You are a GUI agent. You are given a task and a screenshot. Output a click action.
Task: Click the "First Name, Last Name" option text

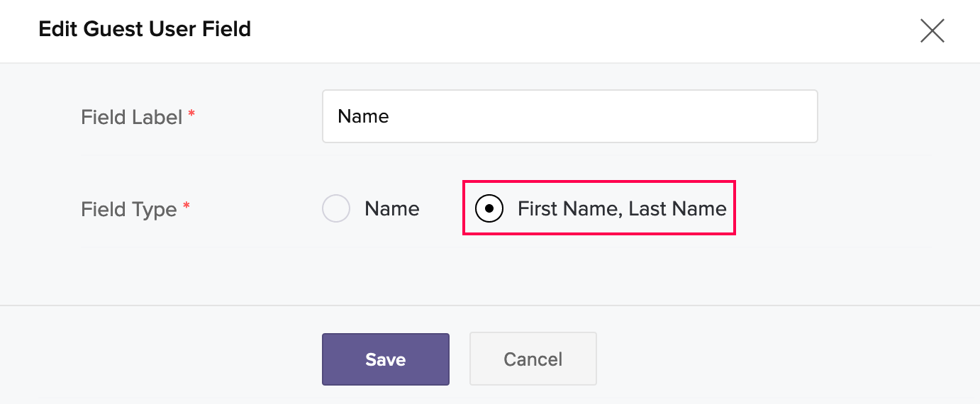click(622, 209)
